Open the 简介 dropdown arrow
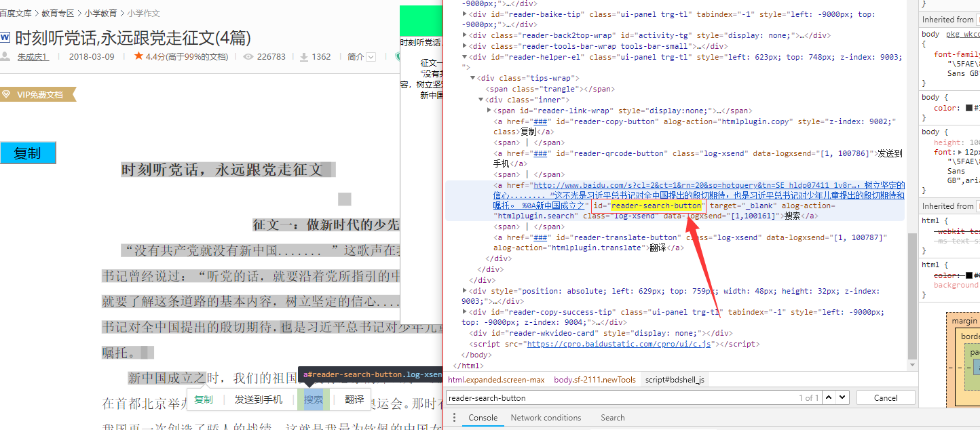 pos(371,57)
